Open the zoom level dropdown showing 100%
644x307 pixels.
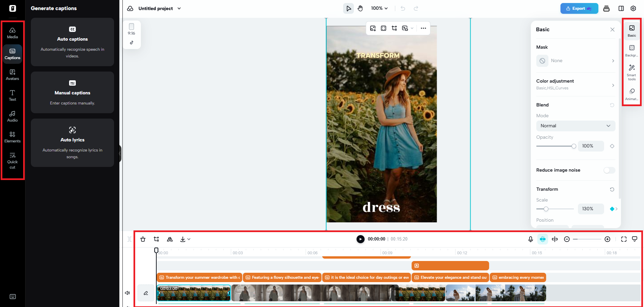click(379, 8)
